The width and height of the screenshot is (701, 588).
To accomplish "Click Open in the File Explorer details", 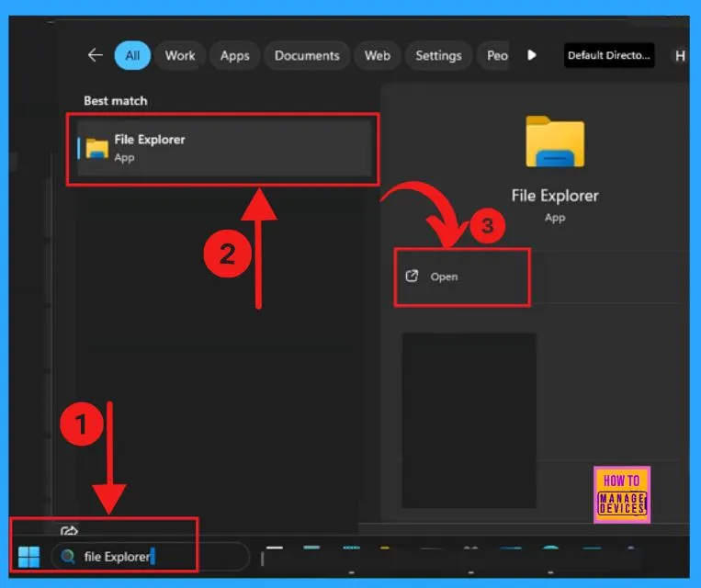I will click(x=462, y=277).
